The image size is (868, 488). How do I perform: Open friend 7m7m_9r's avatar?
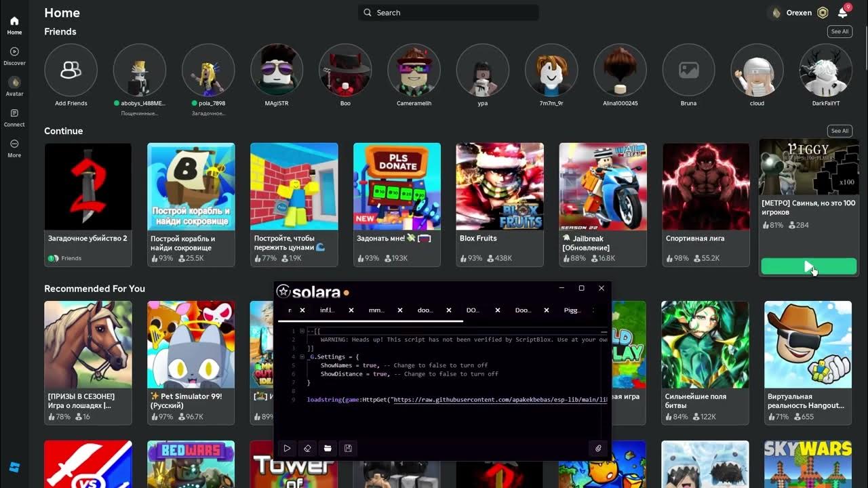click(x=551, y=70)
